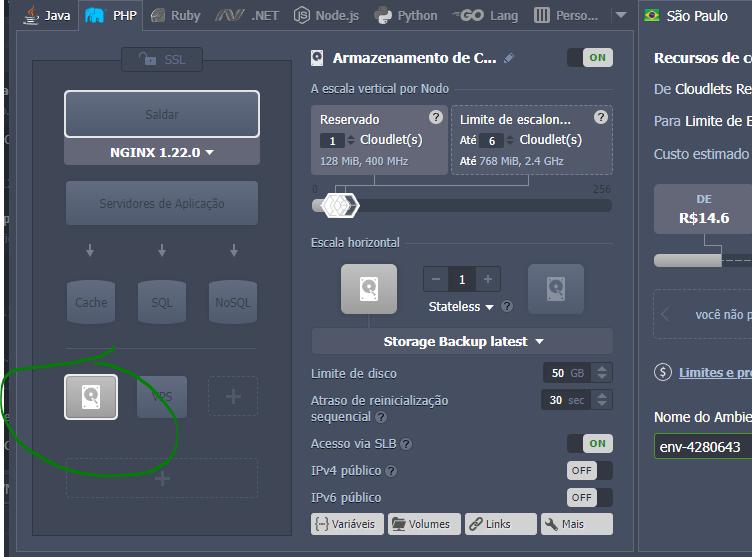Toggle the Armazenamento node ON switch
Viewport: 752px width, 557px height.
tap(589, 58)
